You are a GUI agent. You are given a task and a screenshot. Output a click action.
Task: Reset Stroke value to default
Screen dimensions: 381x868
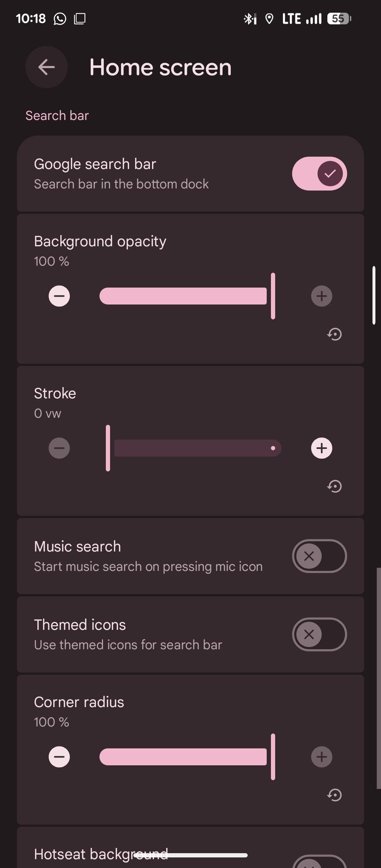[334, 486]
